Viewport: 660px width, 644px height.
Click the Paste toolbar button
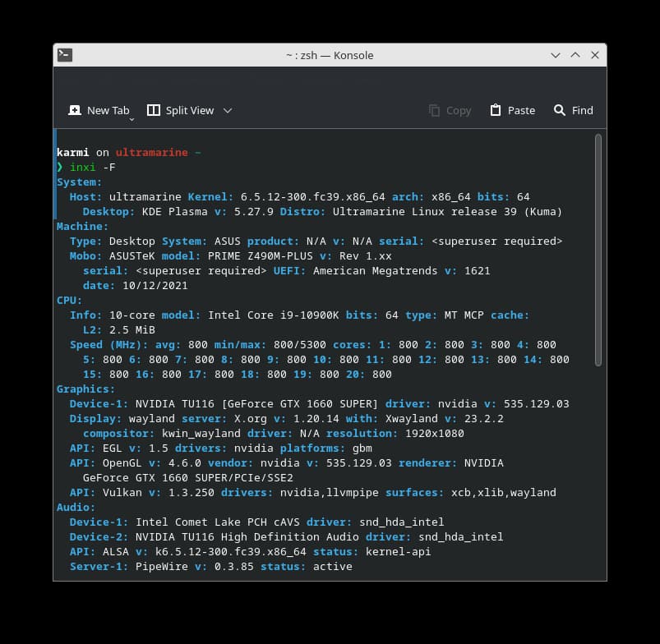point(513,111)
